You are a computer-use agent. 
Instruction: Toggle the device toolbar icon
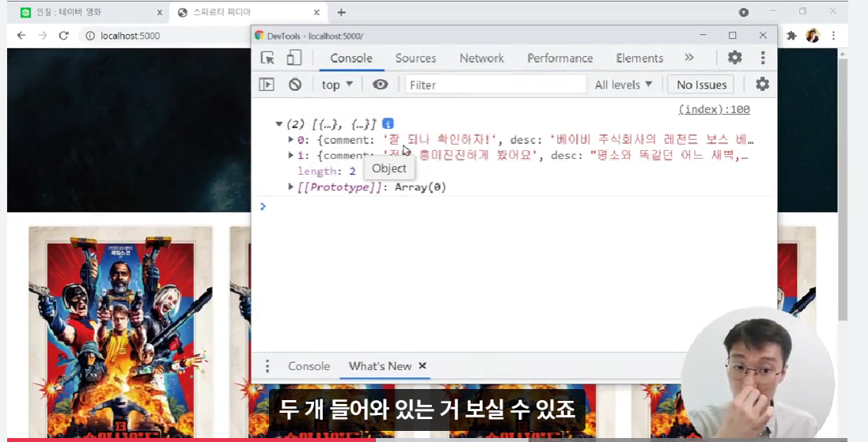click(x=294, y=58)
